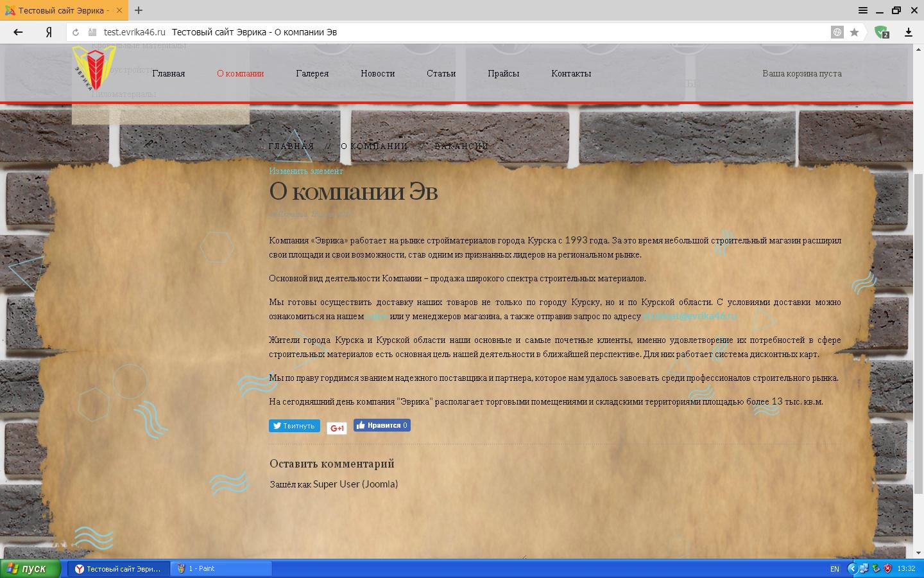Open the Прайсы menu item
The image size is (924, 578).
click(x=503, y=73)
